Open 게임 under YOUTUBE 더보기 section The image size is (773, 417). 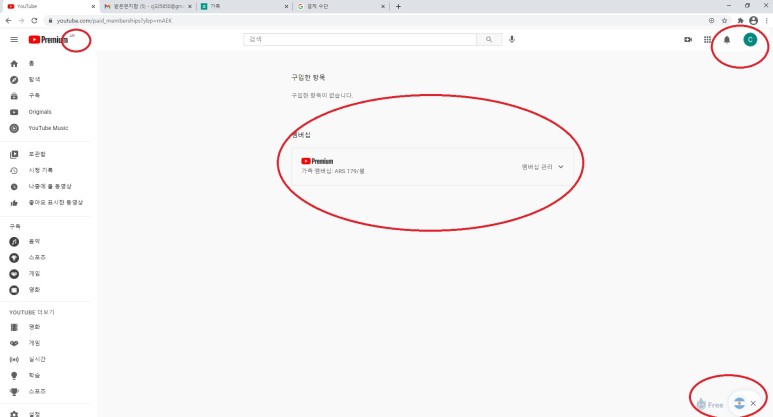(x=34, y=343)
